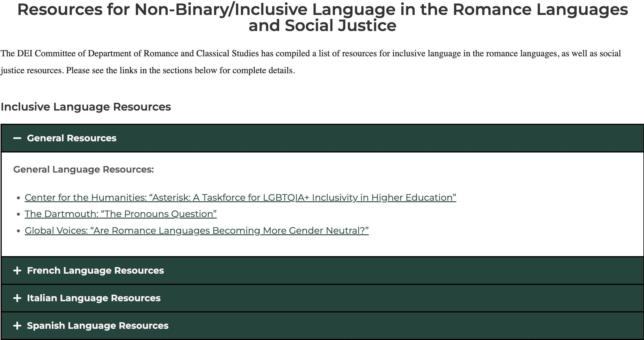The image size is (644, 340).
Task: Click the "Please see the links" sentence
Action: pos(181,70)
